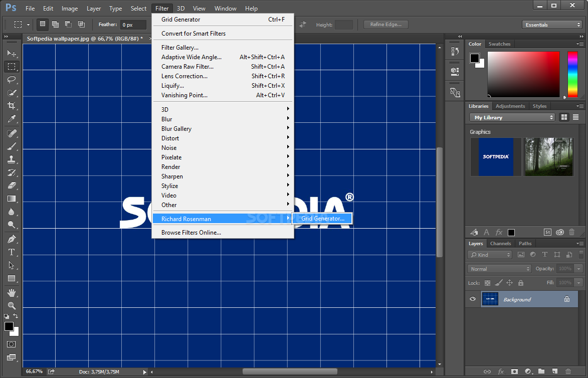Switch to the Swatches tab
This screenshot has width=588, height=378.
pos(499,44)
